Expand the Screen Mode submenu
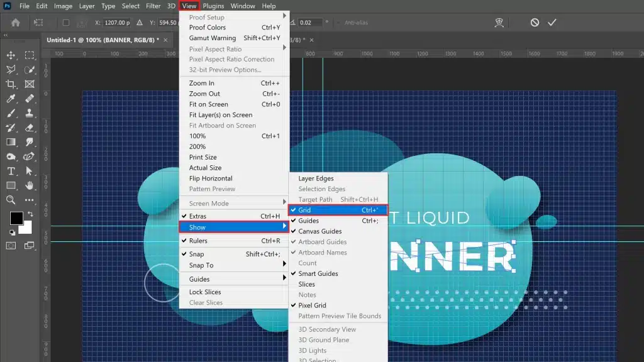The height and width of the screenshot is (362, 644). point(234,204)
